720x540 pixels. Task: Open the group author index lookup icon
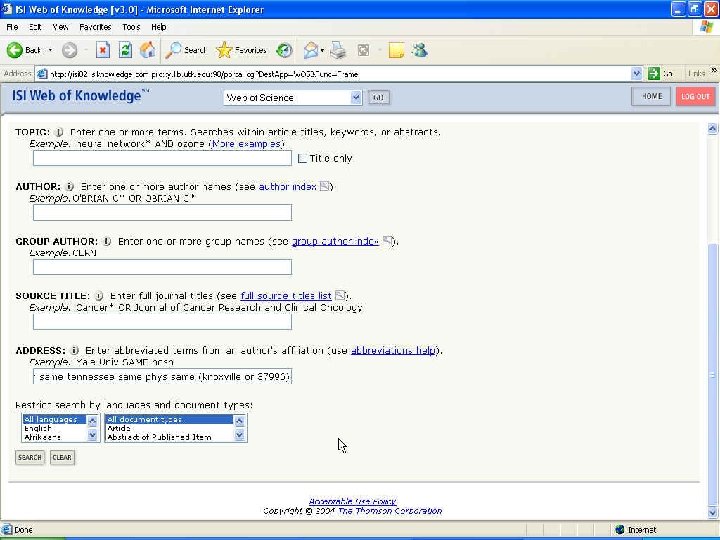coord(388,241)
